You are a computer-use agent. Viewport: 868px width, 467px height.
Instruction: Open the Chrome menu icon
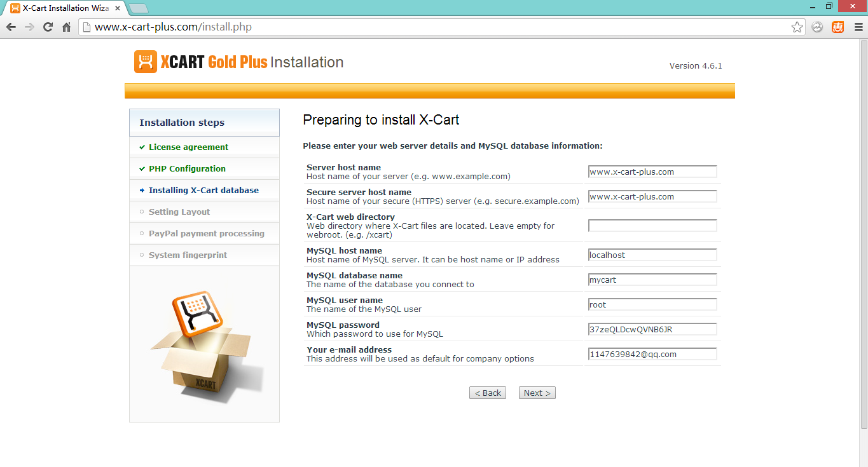[857, 27]
